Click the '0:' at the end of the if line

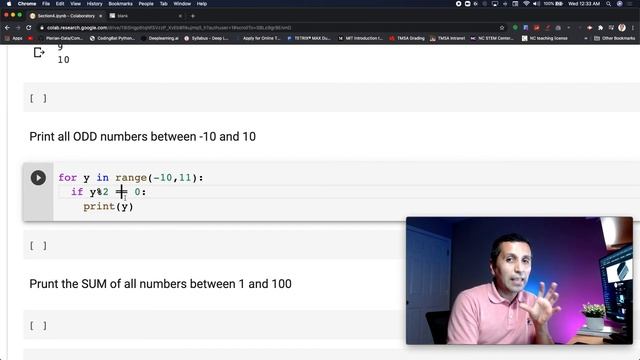pyautogui.click(x=140, y=192)
